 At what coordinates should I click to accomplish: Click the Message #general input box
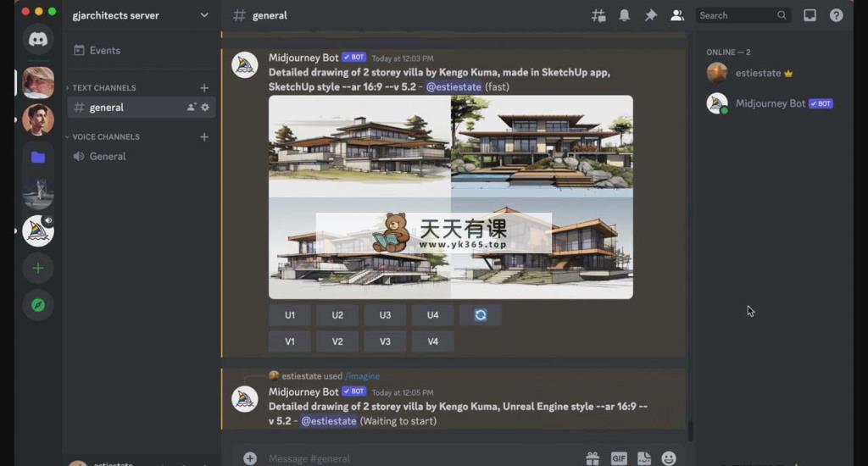click(420, 458)
